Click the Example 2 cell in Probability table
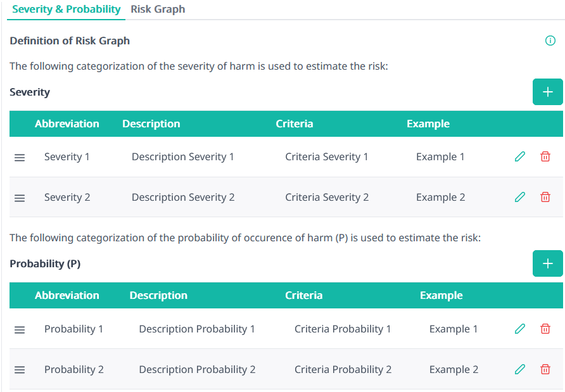The height and width of the screenshot is (392, 565). 454,369
